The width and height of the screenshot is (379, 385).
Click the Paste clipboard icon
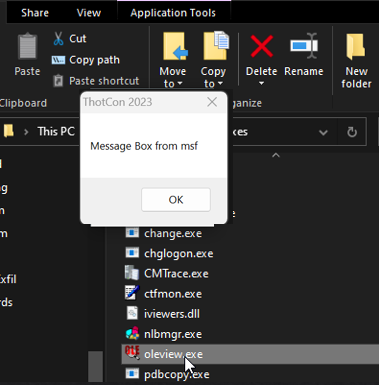pos(27,46)
